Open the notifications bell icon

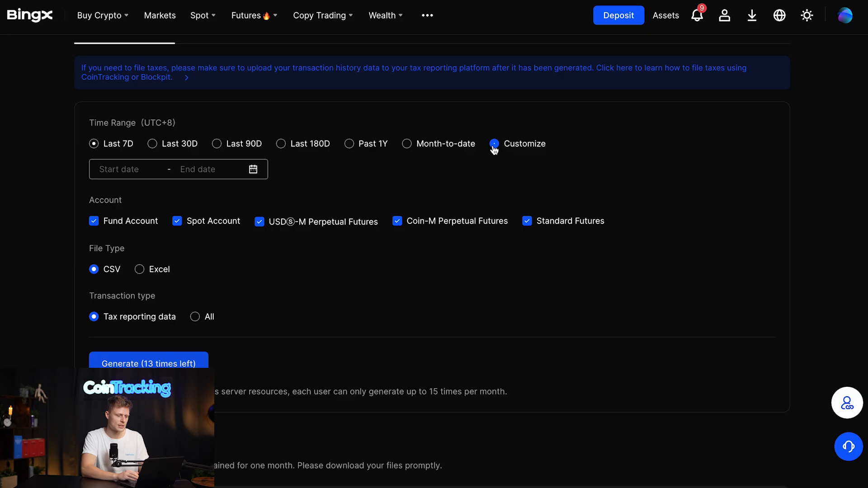click(x=697, y=15)
